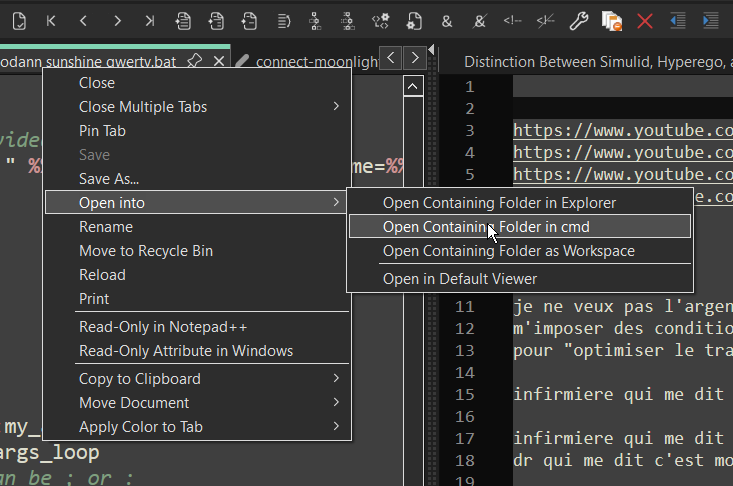Click the jump-to-last arrow toolbar icon
Viewport: 733px width, 486px height.
click(x=149, y=20)
